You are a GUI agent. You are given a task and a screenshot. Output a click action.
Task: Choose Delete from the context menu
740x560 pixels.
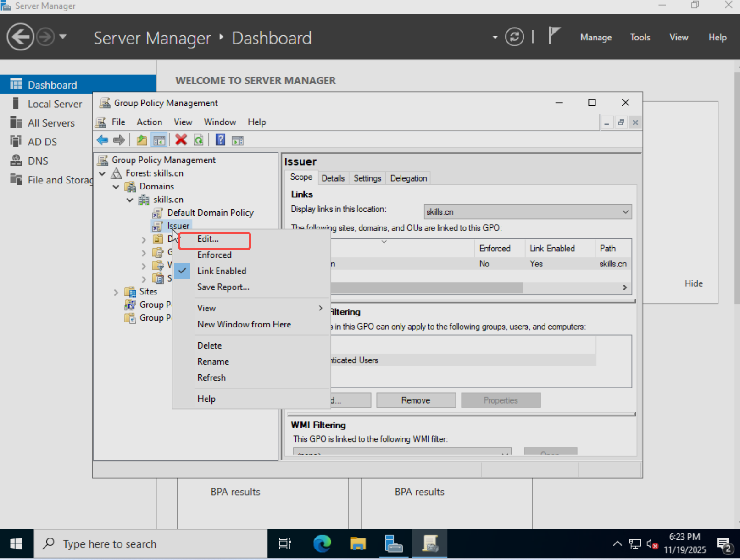coord(251,345)
